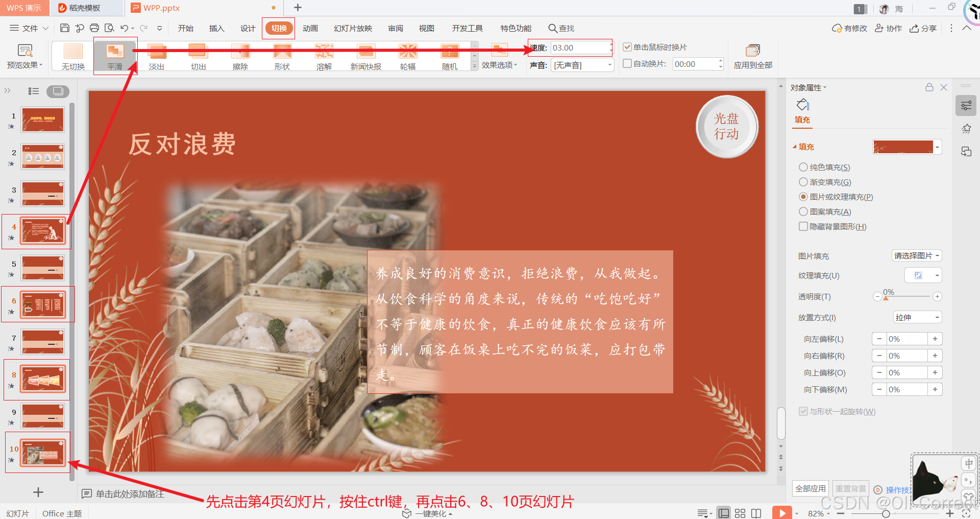Enable 自动换片 checkbox

tap(627, 64)
